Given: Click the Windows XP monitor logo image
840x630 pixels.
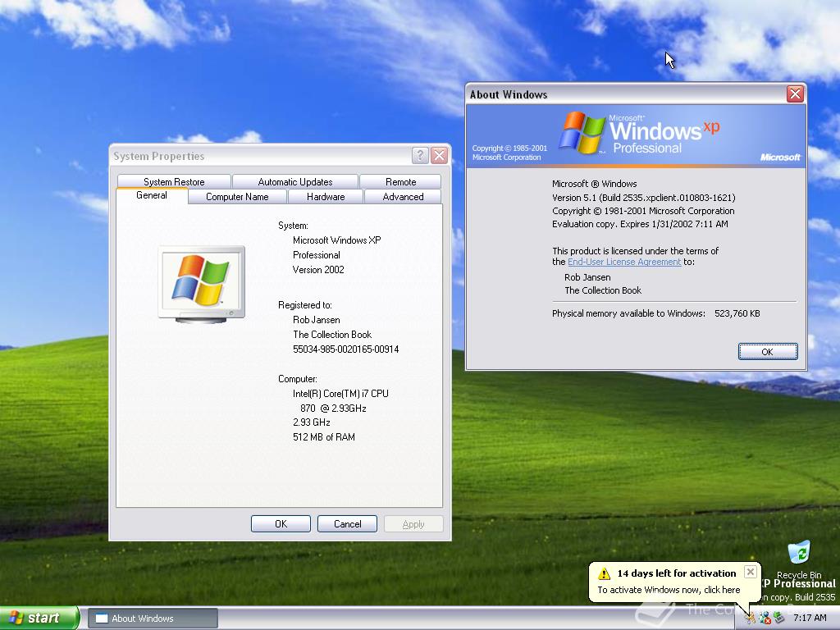Looking at the screenshot, I should (202, 285).
